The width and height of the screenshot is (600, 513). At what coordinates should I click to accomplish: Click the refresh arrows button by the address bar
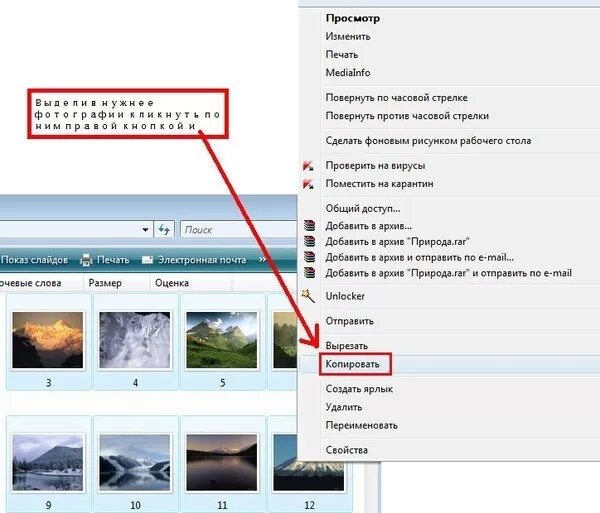[x=164, y=230]
